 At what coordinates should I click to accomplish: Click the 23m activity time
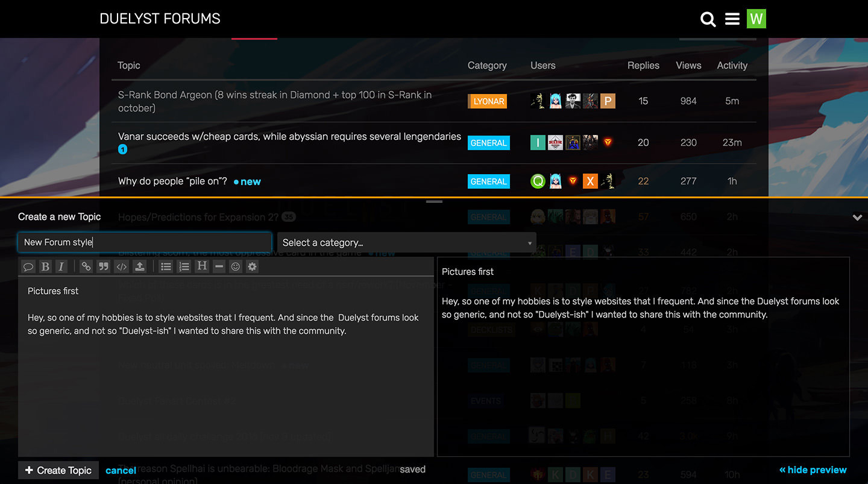click(732, 143)
